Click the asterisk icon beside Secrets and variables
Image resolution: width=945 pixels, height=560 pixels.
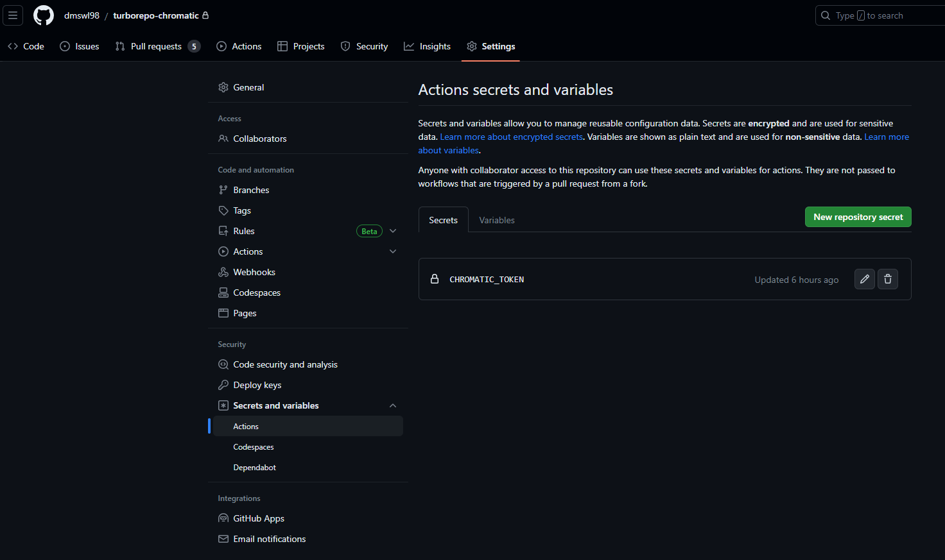tap(223, 405)
